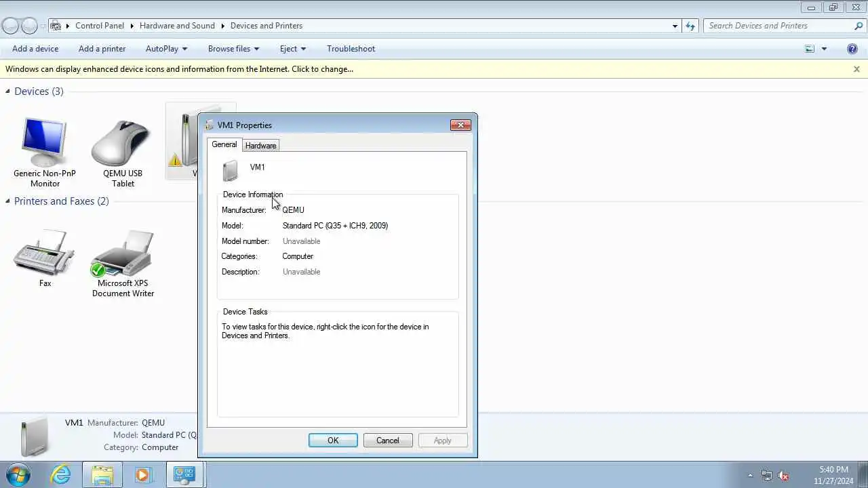Image resolution: width=868 pixels, height=488 pixels.
Task: Select the General tab
Action: click(224, 144)
